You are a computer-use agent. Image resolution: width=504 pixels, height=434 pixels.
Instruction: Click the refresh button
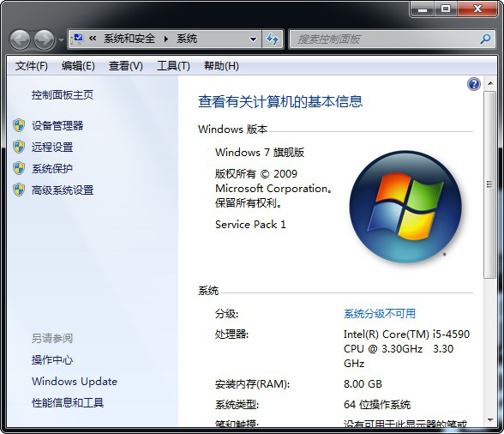coord(273,39)
